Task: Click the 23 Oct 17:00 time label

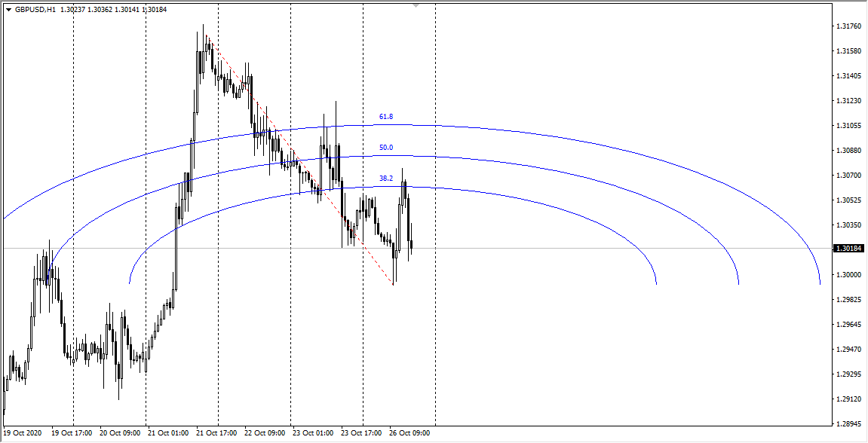Action: (x=360, y=434)
